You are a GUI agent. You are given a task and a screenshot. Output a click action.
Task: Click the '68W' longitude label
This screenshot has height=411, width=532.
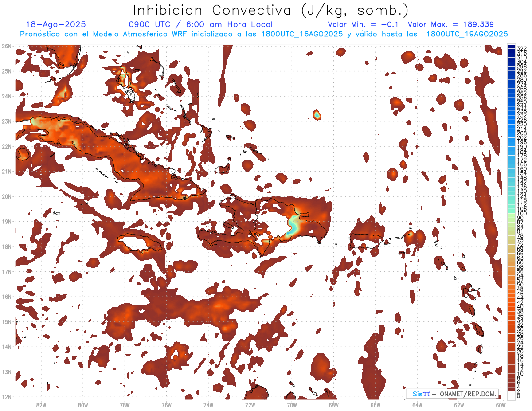[334, 405]
